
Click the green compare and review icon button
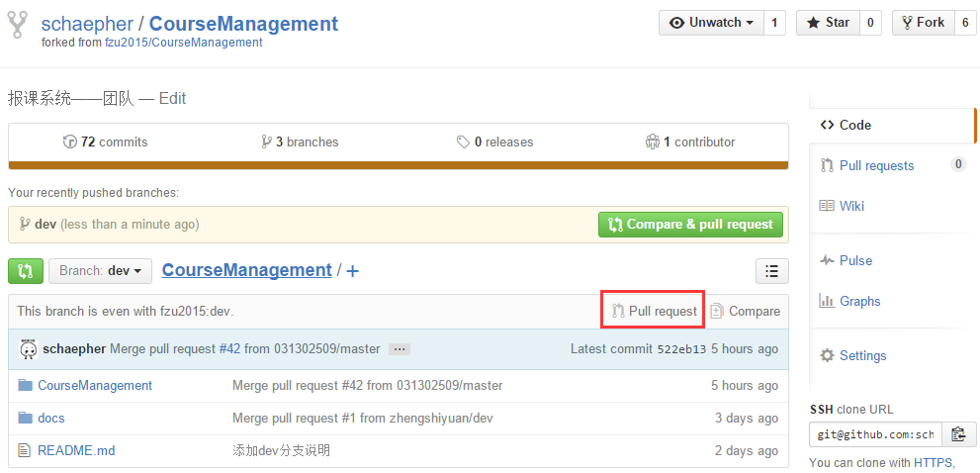click(26, 271)
